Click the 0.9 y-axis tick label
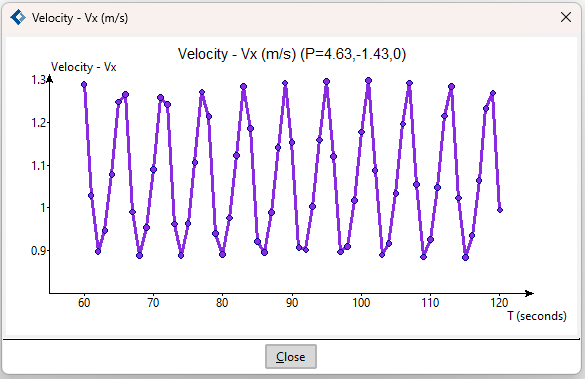The height and width of the screenshot is (379, 585). click(38, 251)
